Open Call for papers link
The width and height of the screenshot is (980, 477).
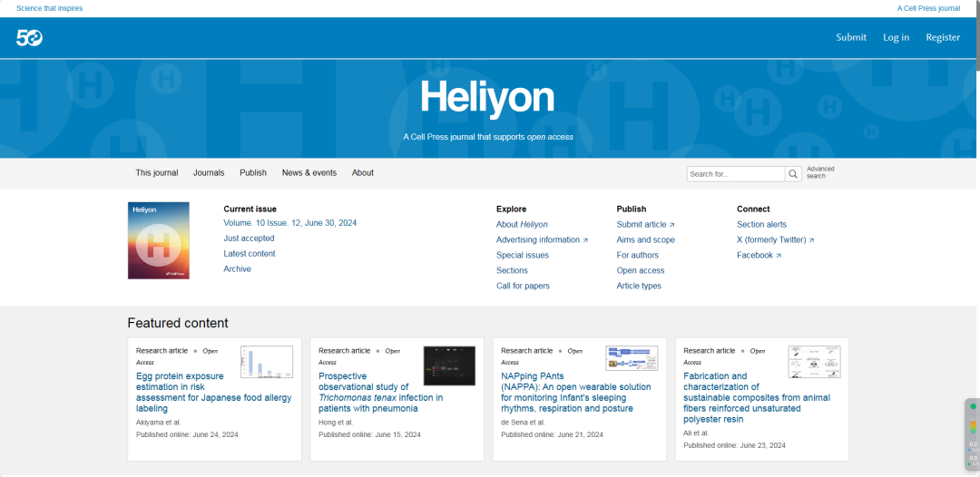click(524, 286)
